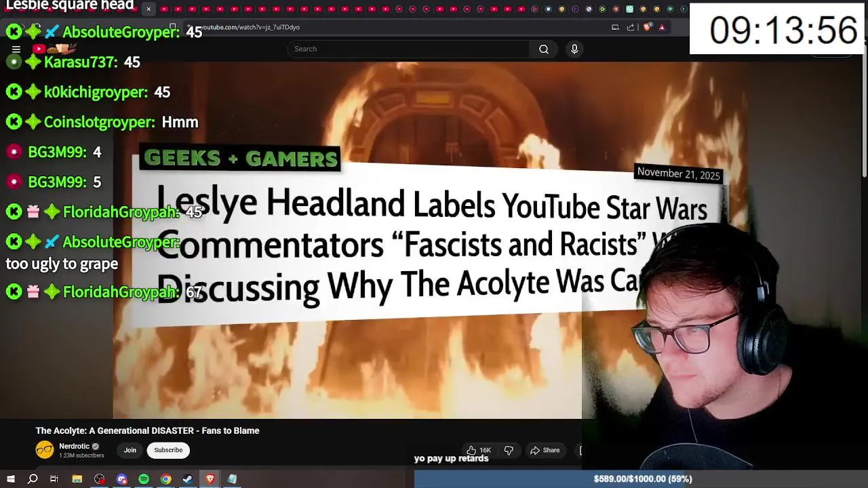Image resolution: width=868 pixels, height=488 pixels.
Task: Open the cast screen icon in address bar
Action: click(615, 27)
